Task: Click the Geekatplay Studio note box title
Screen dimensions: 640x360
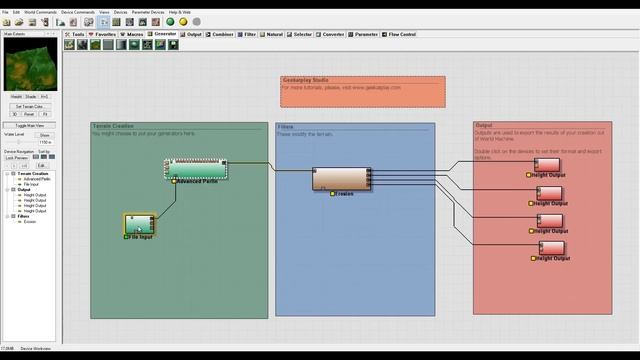Action: coord(305,80)
